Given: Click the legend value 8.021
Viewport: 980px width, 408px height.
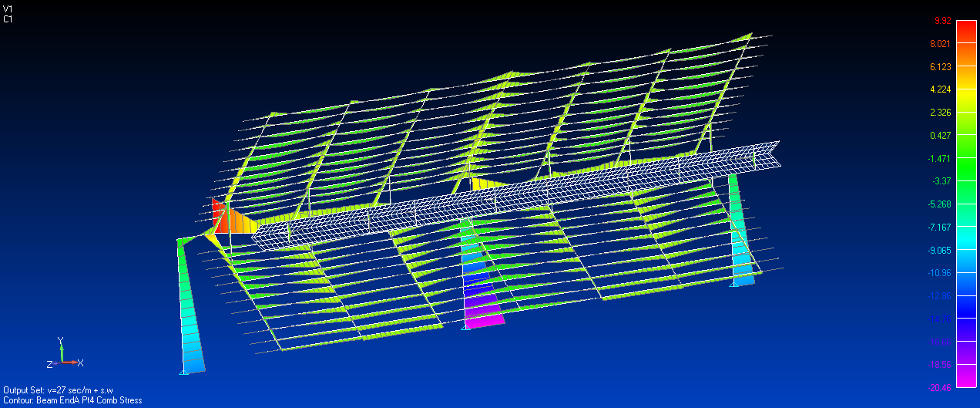Looking at the screenshot, I should tap(941, 43).
